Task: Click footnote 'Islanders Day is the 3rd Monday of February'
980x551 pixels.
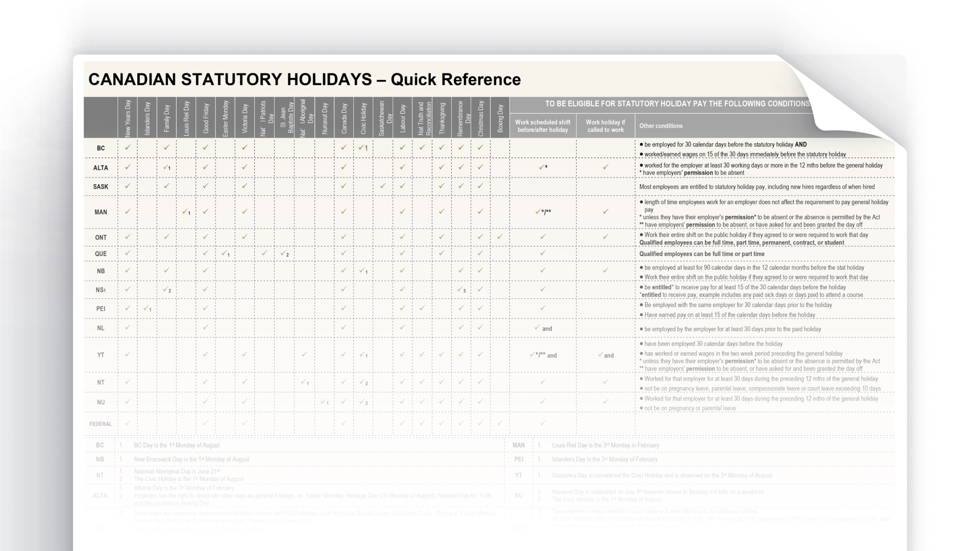Action: (605, 460)
